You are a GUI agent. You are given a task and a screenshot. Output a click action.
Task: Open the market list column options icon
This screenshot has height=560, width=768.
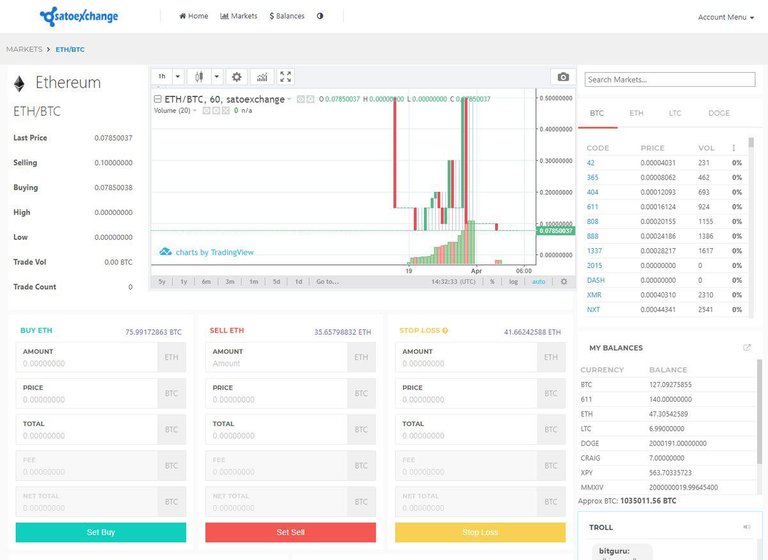[734, 148]
